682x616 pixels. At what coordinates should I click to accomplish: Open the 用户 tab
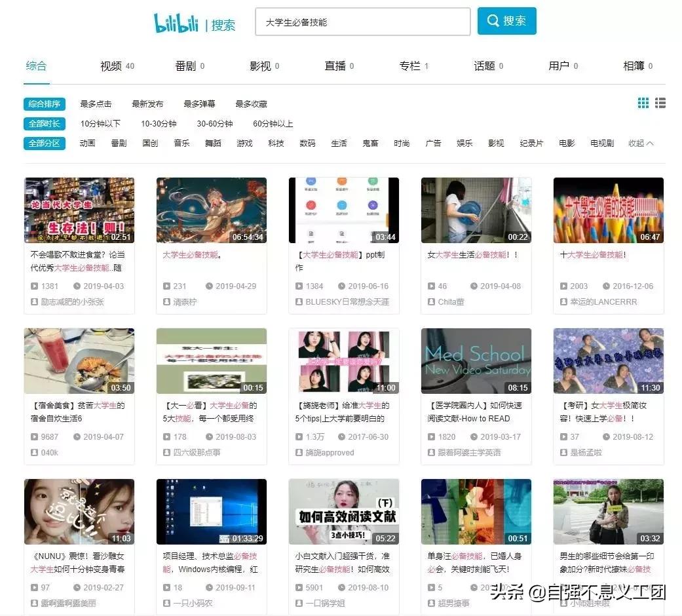click(x=558, y=66)
